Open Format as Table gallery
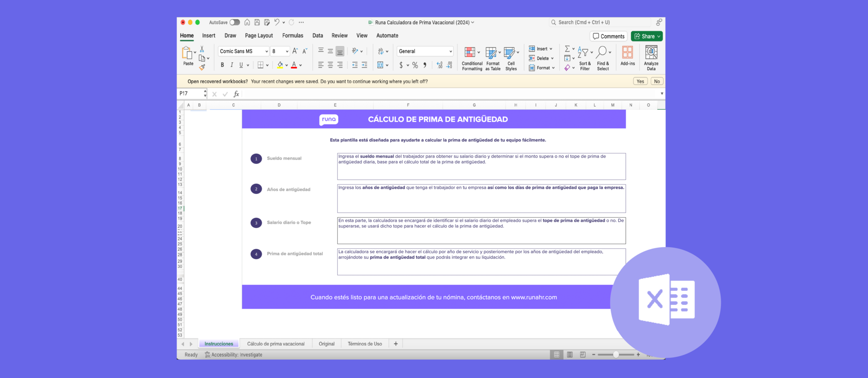Image resolution: width=868 pixels, height=378 pixels. (493, 58)
